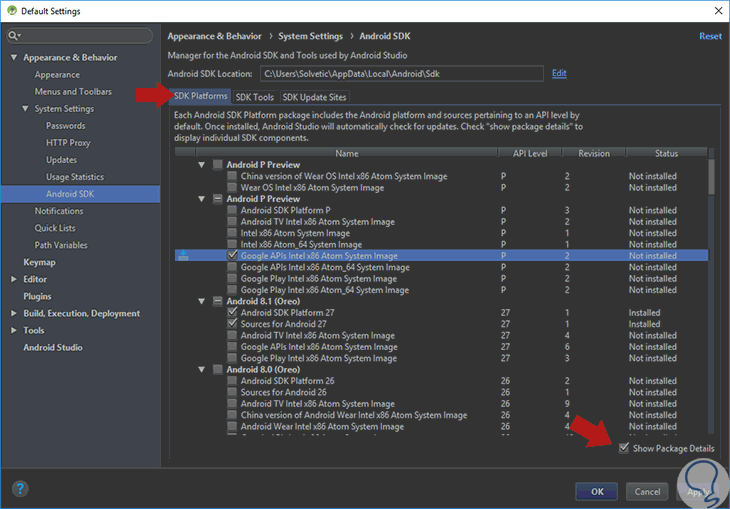Select Notifications settings item

(59, 211)
